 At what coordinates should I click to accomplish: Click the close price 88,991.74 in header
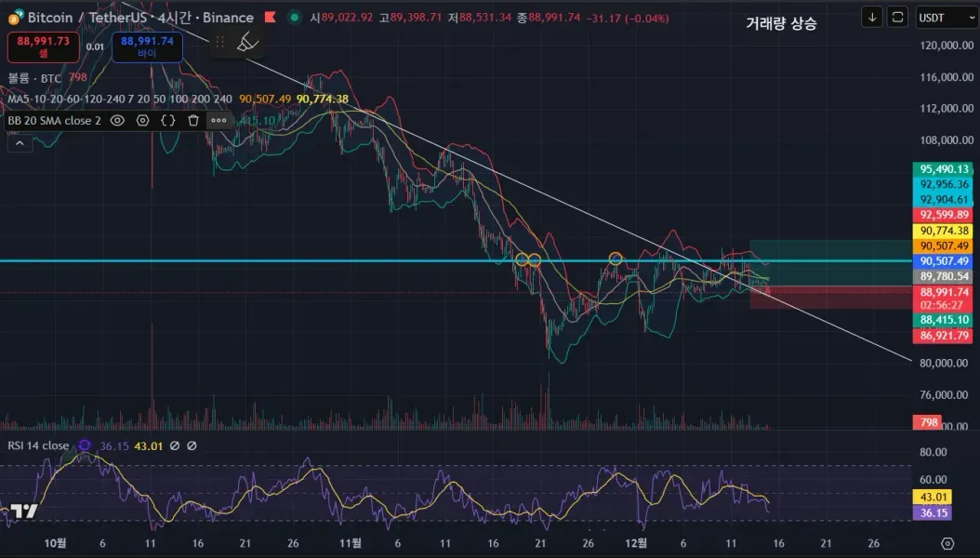[x=554, y=18]
